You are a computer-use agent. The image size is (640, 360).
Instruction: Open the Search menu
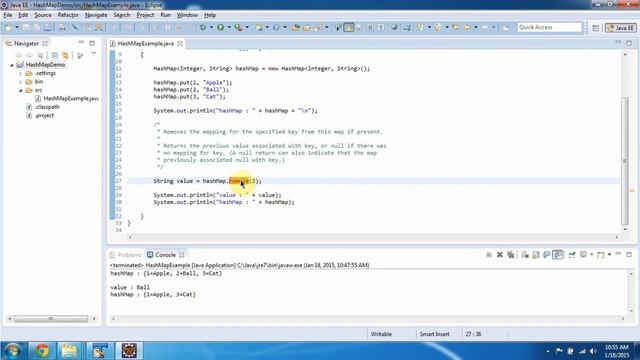(122, 15)
